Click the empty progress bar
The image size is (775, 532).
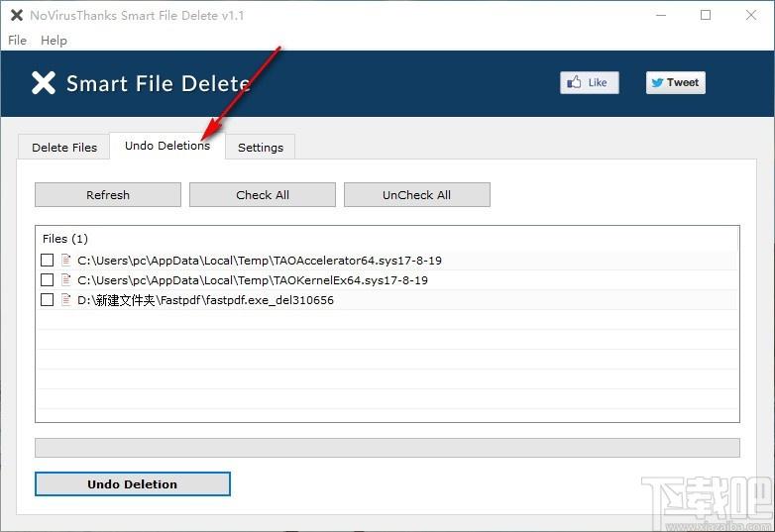[x=387, y=448]
